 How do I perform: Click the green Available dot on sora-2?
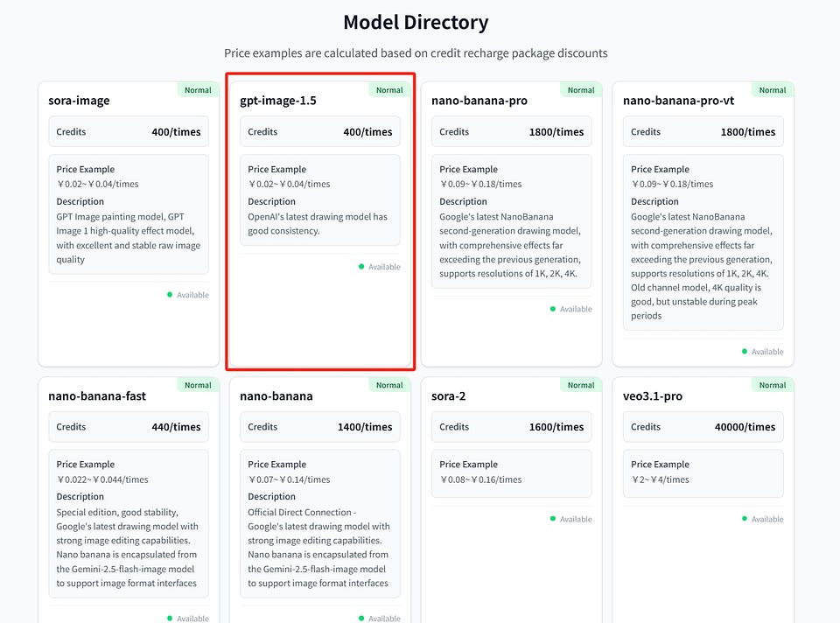pyautogui.click(x=553, y=519)
